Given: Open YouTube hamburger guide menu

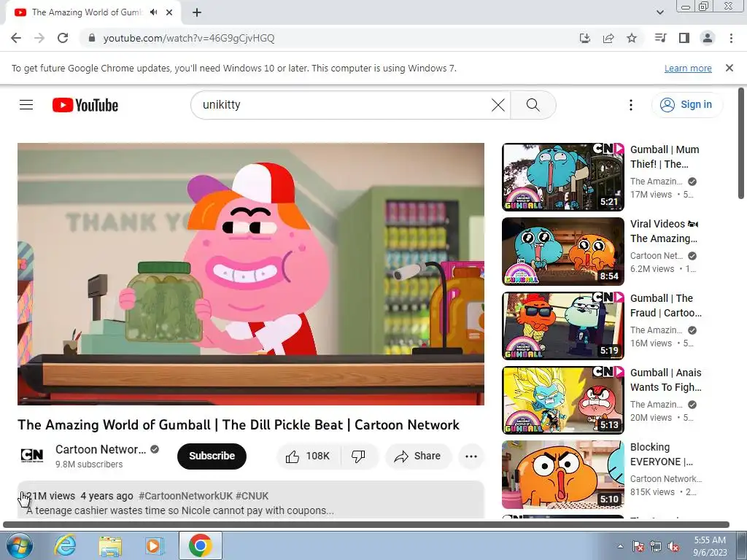Looking at the screenshot, I should click(x=26, y=105).
